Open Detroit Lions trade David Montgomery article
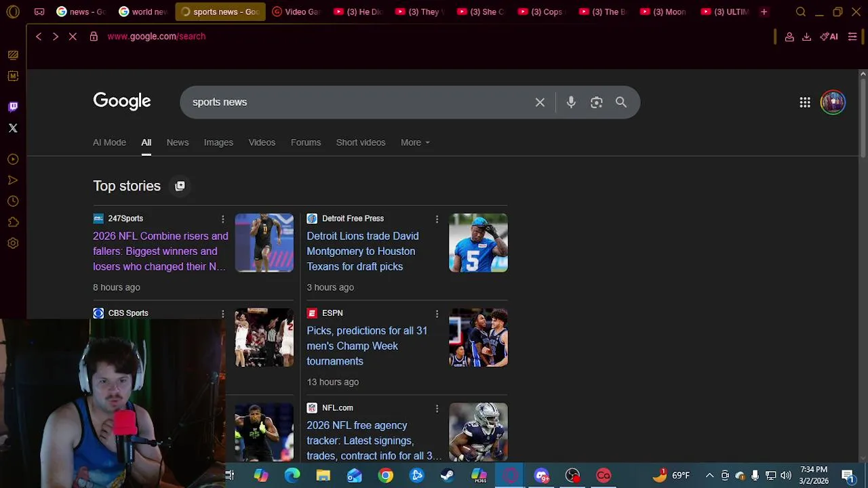 coord(363,251)
